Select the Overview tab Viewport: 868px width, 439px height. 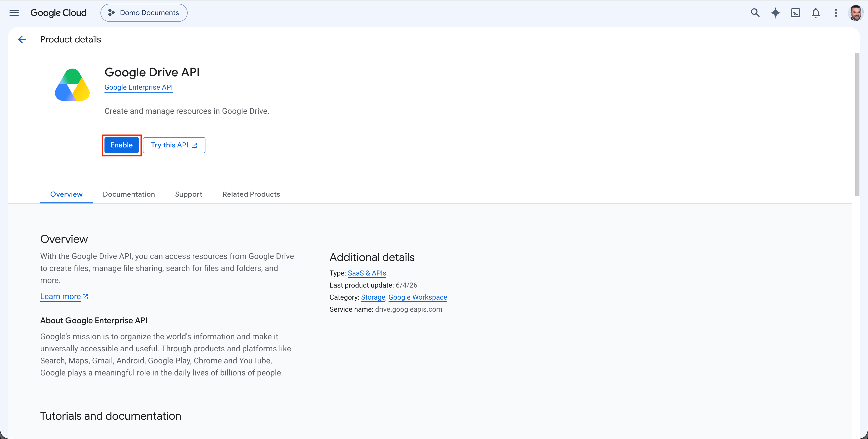point(66,194)
